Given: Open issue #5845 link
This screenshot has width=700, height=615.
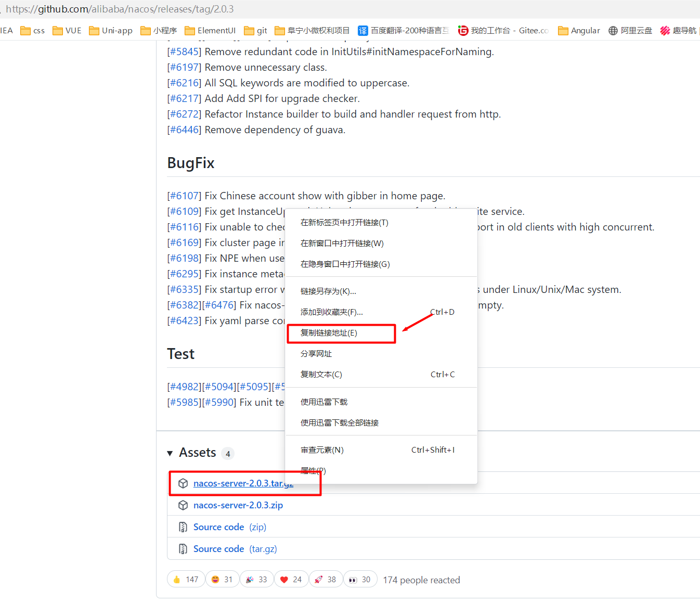Looking at the screenshot, I should pyautogui.click(x=184, y=52).
